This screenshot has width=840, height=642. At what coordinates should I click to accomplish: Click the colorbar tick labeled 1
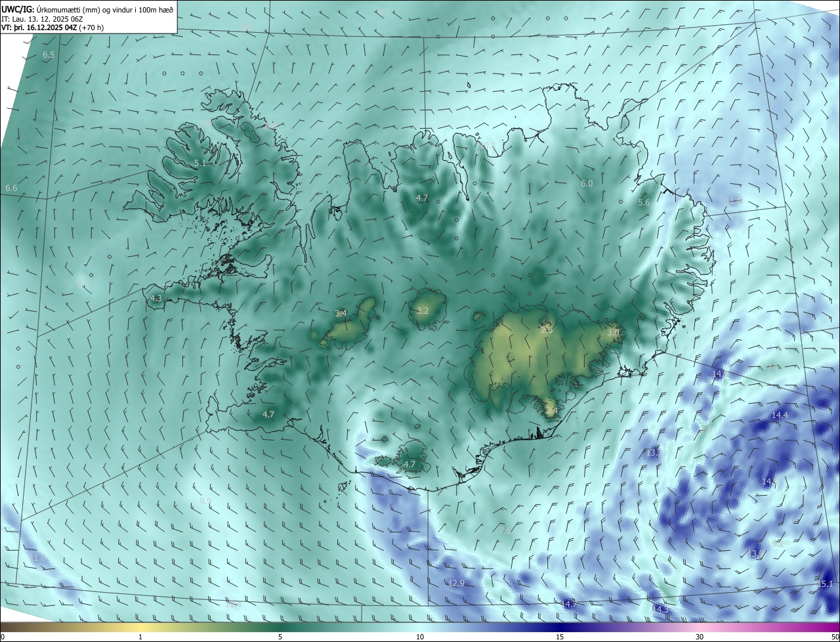pyautogui.click(x=140, y=637)
